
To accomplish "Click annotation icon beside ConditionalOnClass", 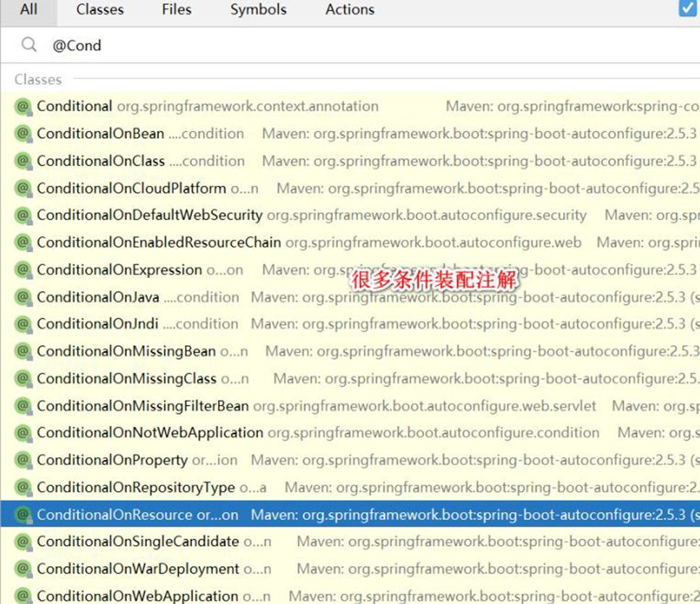I will (x=23, y=162).
